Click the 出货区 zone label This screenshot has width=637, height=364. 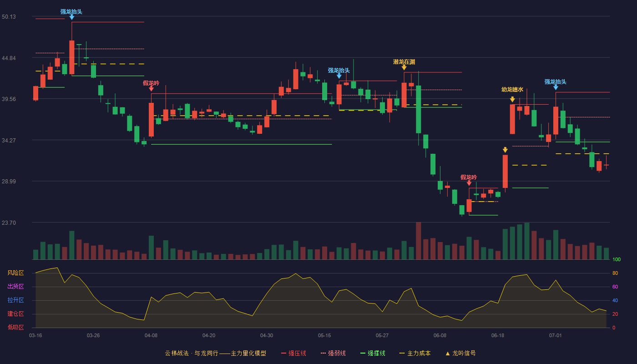pyautogui.click(x=15, y=287)
